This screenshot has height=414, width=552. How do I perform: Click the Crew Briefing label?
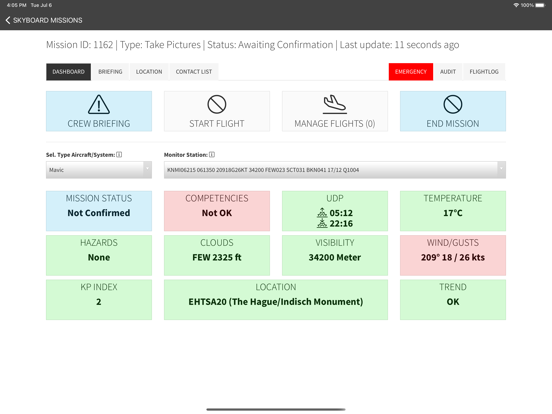99,124
